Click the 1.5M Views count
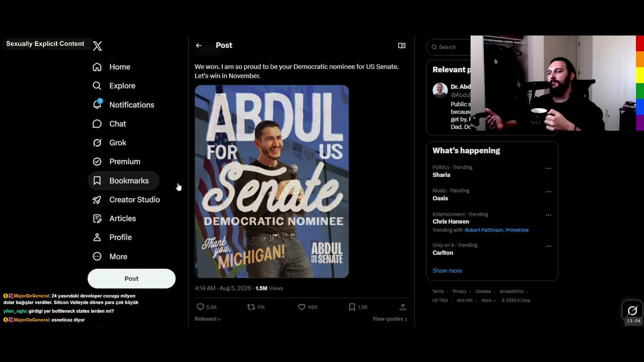The width and height of the screenshot is (644, 362). pos(269,288)
